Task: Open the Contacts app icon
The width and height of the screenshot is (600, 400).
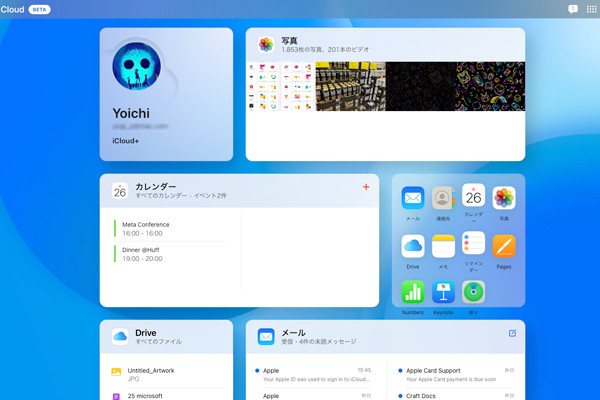Action: coord(443,198)
